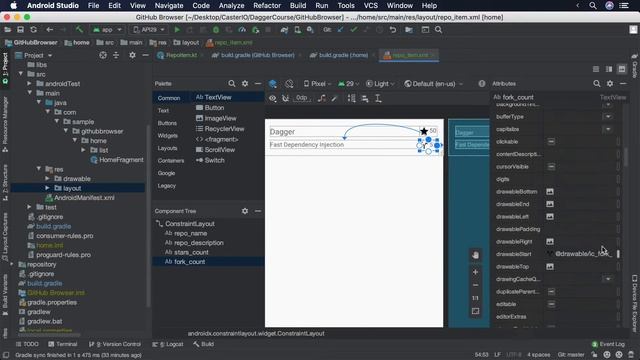Viewport: 640px width, 360px height.
Task: Open the Terminal tool window
Action: point(62,344)
